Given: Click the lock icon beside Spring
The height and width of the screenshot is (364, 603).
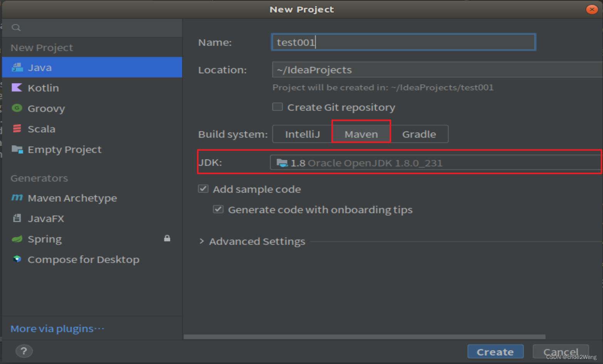Looking at the screenshot, I should [167, 238].
